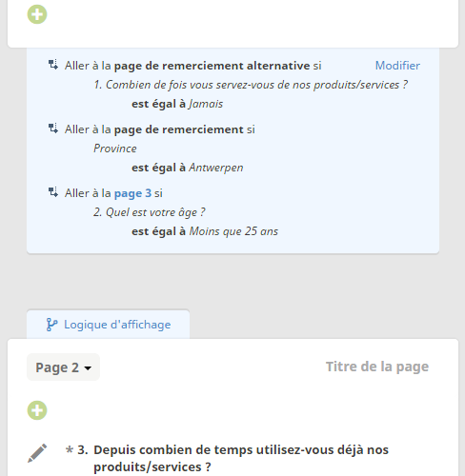Click the Province rule question text

pos(115,149)
